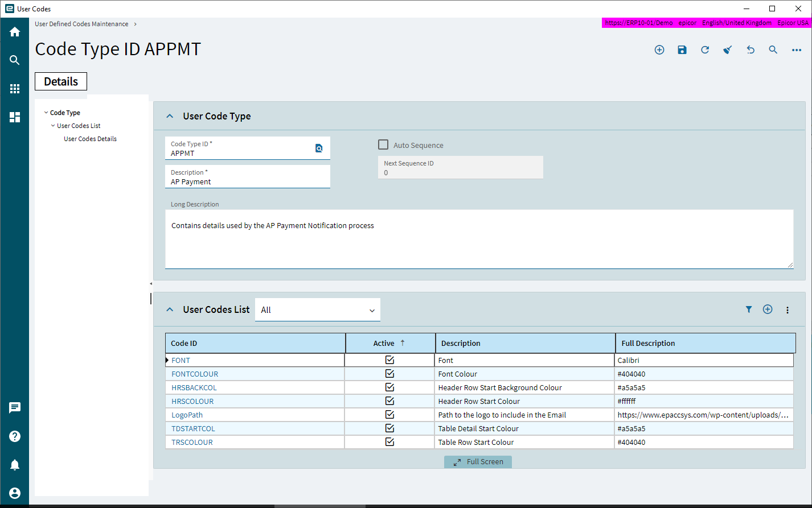Open the Home icon in sidebar
The height and width of the screenshot is (508, 812).
[x=15, y=32]
